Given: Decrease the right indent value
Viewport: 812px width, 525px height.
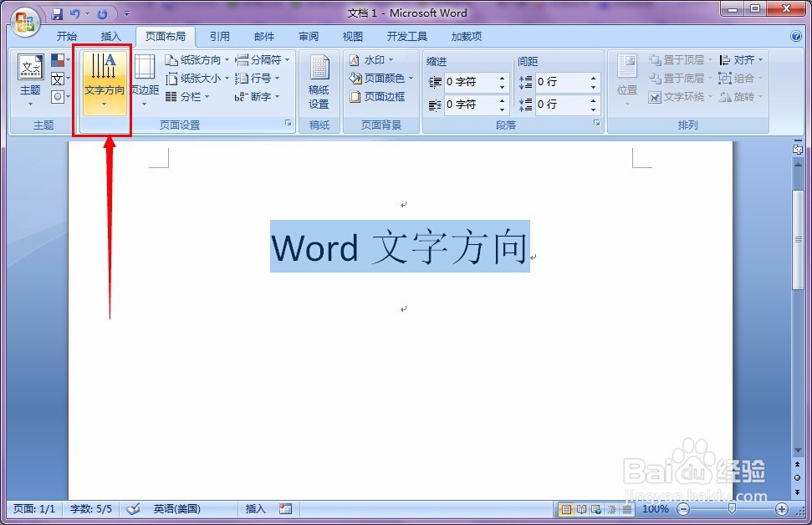Looking at the screenshot, I should point(503,110).
